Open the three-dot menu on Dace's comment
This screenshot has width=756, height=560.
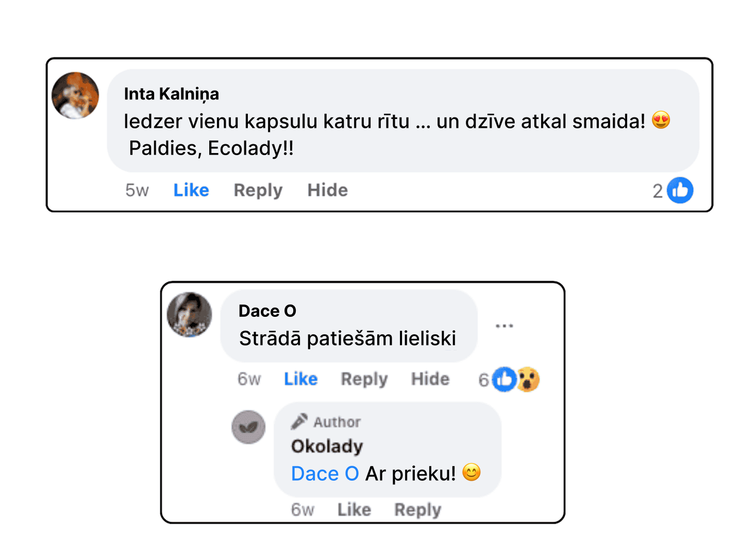pos(504,326)
